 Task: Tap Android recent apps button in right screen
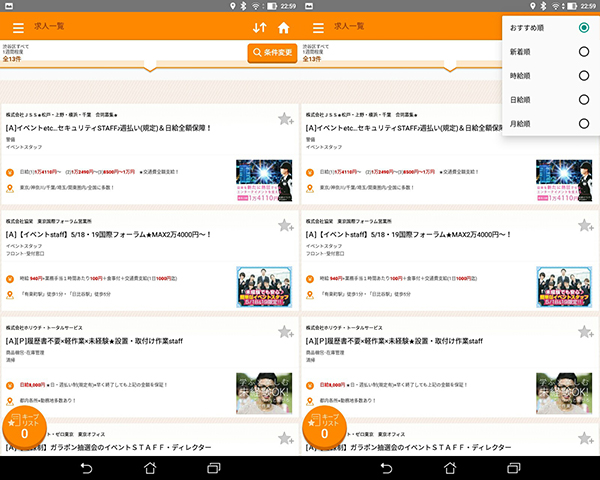(514, 468)
